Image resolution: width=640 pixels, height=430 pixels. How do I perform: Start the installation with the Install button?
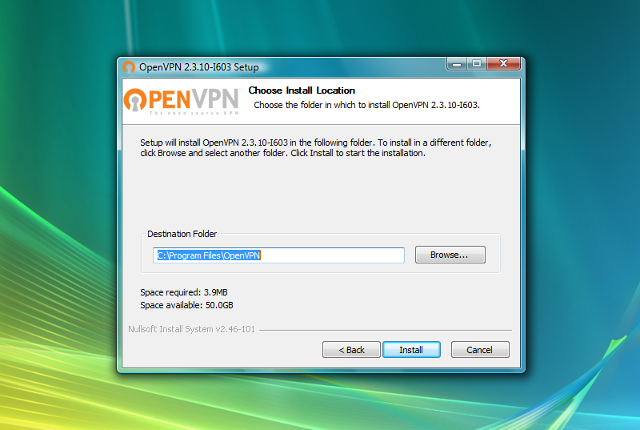pyautogui.click(x=411, y=350)
